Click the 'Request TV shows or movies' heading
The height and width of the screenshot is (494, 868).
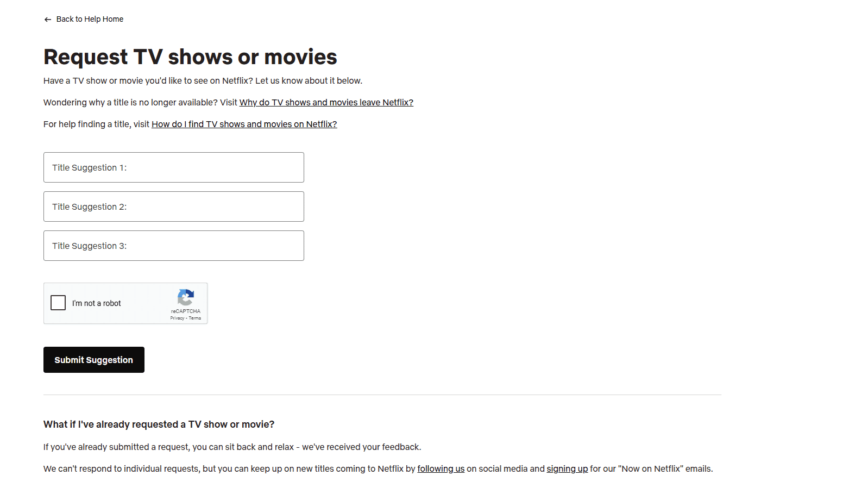coord(190,57)
